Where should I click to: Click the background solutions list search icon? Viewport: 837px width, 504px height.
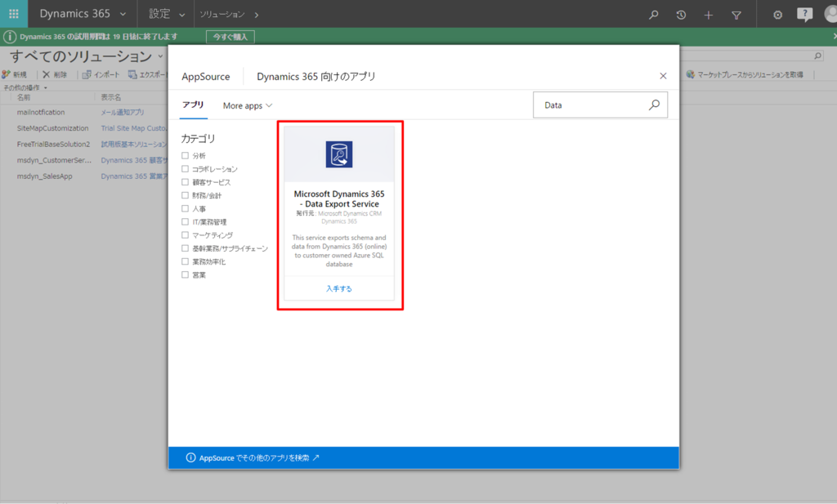817,56
